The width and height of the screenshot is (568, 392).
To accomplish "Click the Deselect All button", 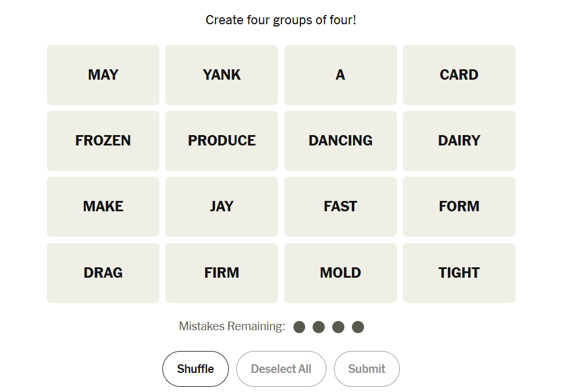I will (281, 369).
